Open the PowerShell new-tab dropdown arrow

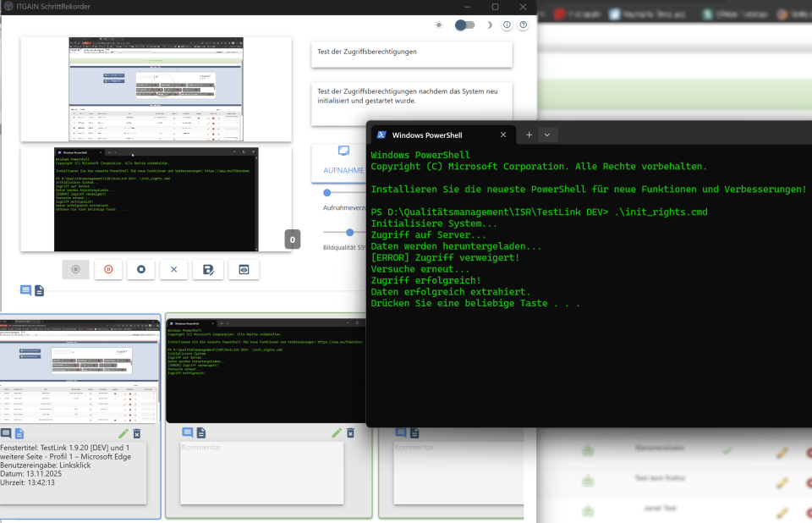click(547, 135)
